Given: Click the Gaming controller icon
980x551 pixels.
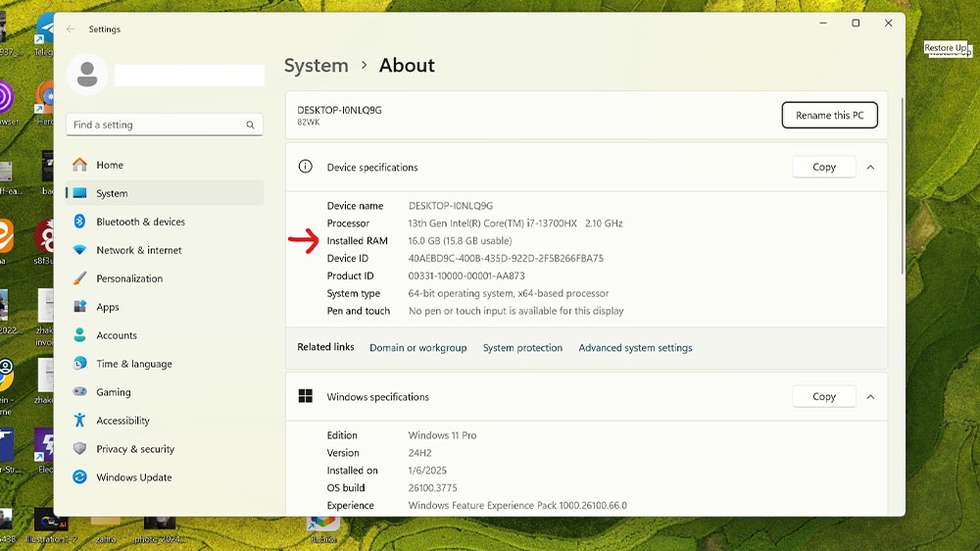Looking at the screenshot, I should [79, 391].
